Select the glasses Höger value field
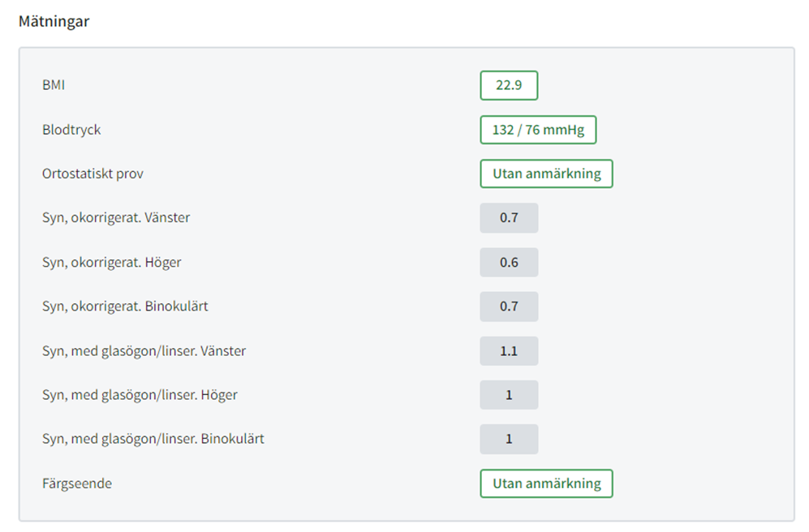Image resolution: width=809 pixels, height=532 pixels. [x=509, y=395]
